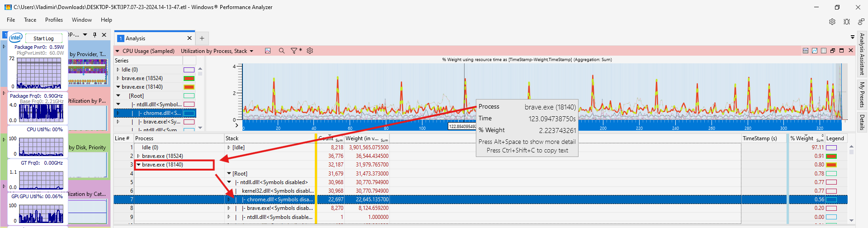Screen dimensions: 868x228
Task: Switch to graph only display mode
Action: pyautogui.click(x=815, y=51)
